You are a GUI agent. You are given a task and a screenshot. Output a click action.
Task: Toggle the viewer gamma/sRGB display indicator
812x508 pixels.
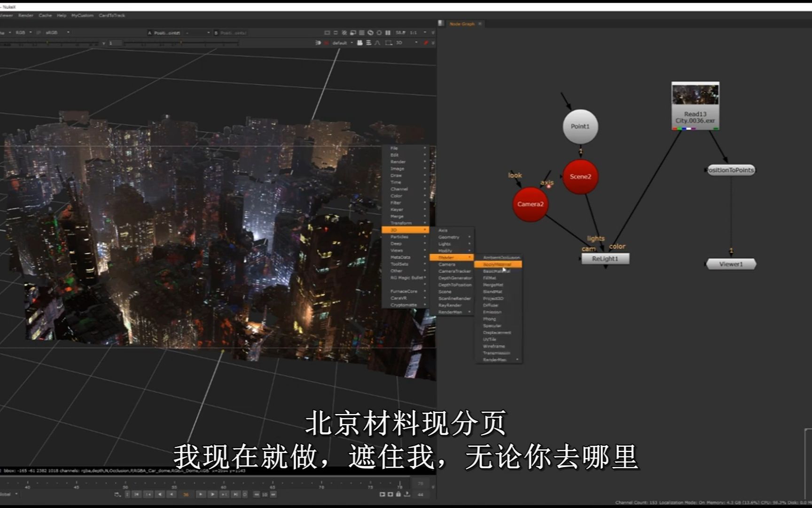click(51, 33)
